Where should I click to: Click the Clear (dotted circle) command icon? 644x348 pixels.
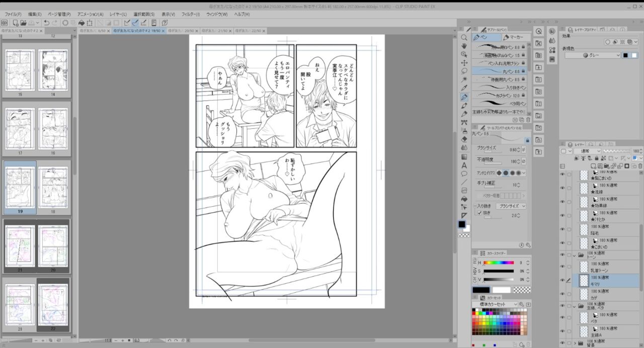tap(65, 23)
